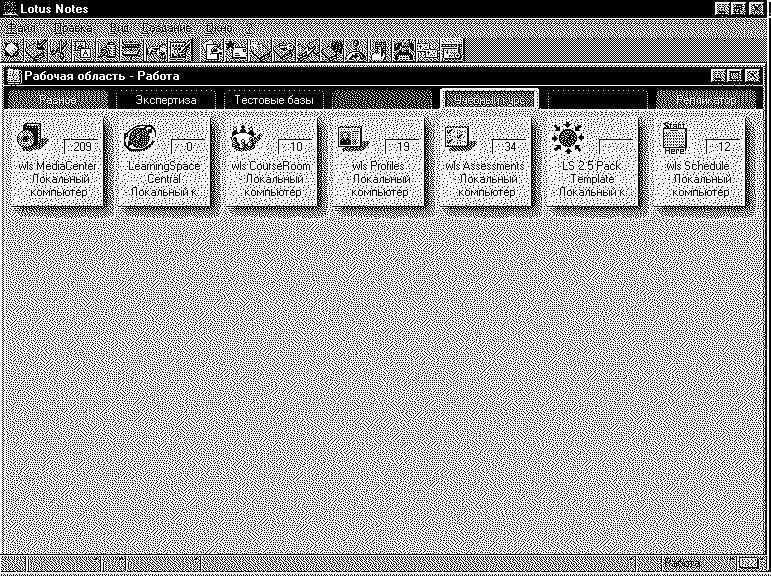Open the Рабочая область window control menu icon
Screen dimensions: 771x576
14,76
